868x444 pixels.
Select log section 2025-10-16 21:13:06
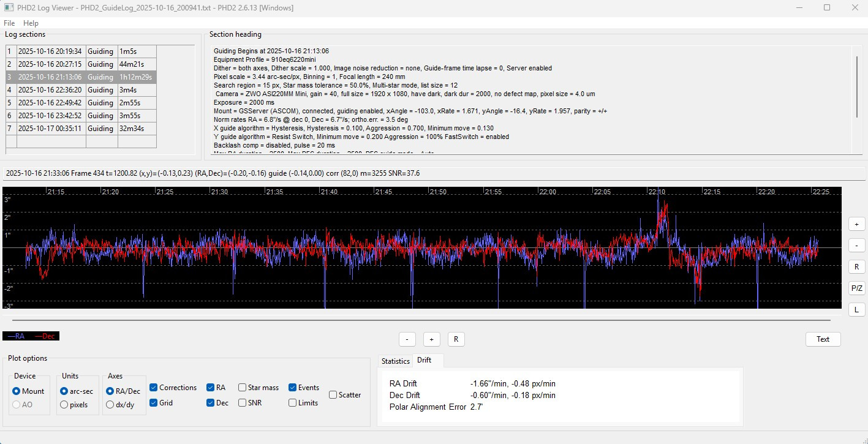[81, 77]
